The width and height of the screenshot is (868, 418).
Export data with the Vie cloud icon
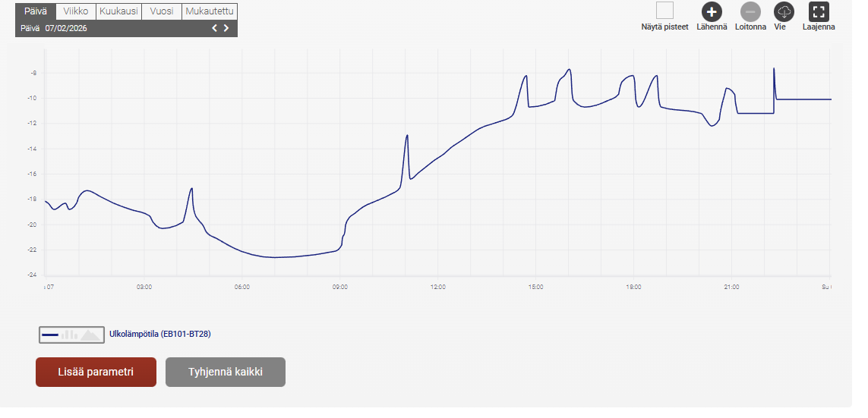coord(784,11)
